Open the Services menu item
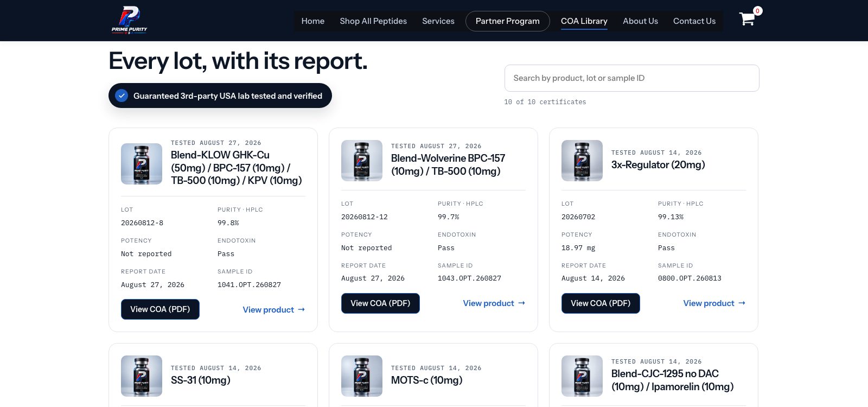This screenshot has width=868, height=407. 438,21
